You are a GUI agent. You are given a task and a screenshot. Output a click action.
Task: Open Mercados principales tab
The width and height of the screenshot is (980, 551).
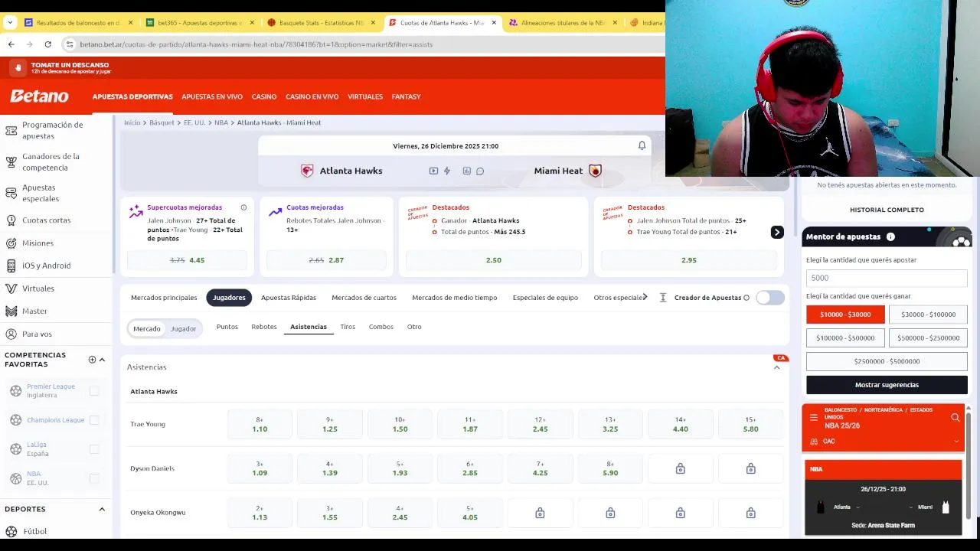point(164,298)
